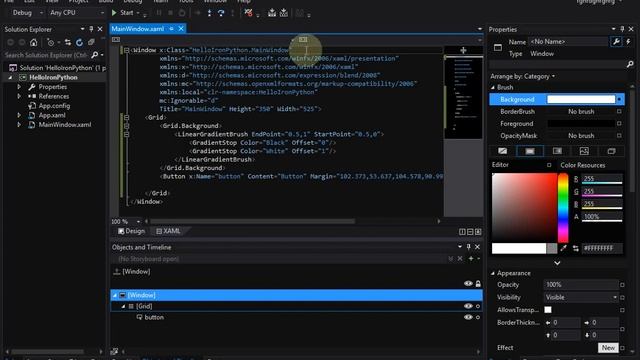Choose the Tile/Image brush icon

584,151
